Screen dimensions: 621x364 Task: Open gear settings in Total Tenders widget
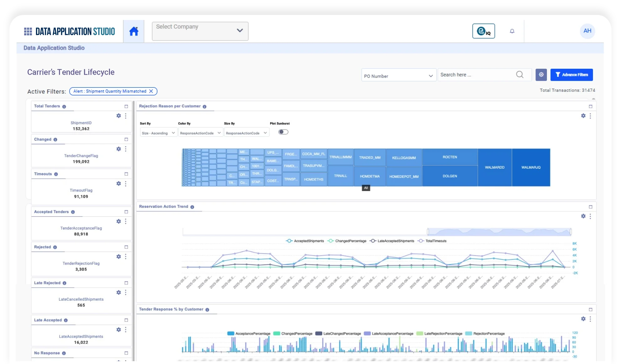pos(119,116)
